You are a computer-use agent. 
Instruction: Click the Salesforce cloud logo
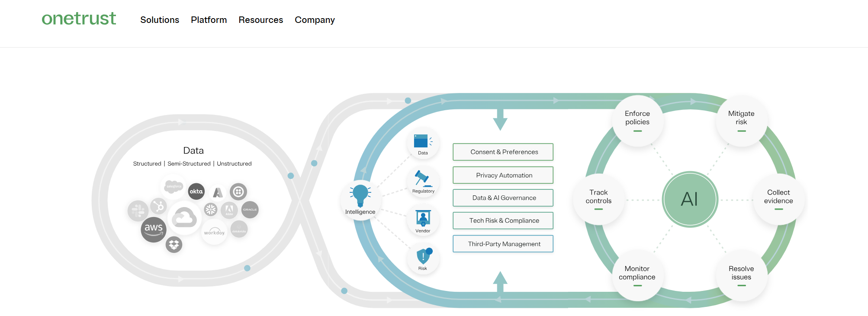coord(174,186)
